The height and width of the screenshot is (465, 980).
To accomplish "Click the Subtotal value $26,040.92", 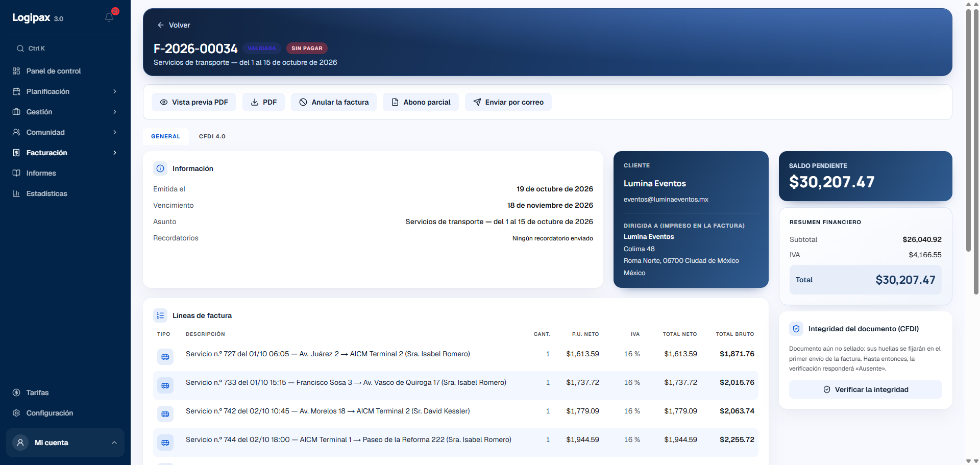I will coord(922,239).
